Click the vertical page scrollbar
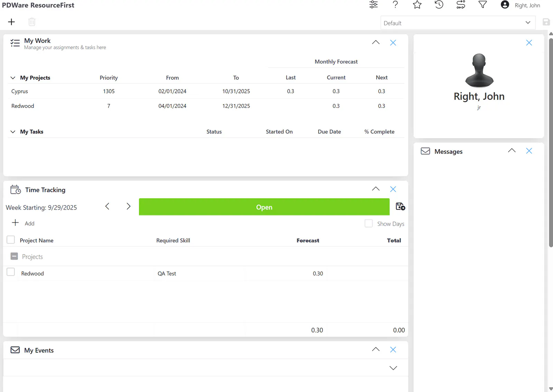553x392 pixels. point(551,143)
